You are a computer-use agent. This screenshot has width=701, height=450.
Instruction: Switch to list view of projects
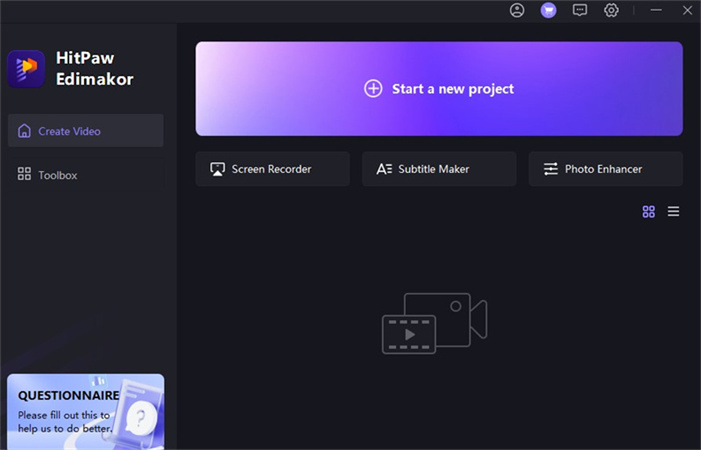(x=673, y=211)
